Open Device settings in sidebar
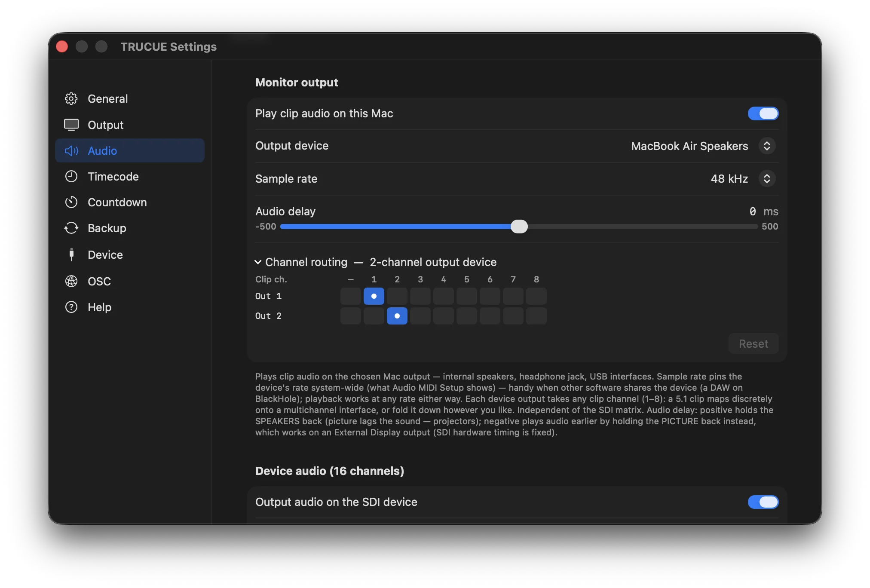The height and width of the screenshot is (588, 870). coord(130,255)
